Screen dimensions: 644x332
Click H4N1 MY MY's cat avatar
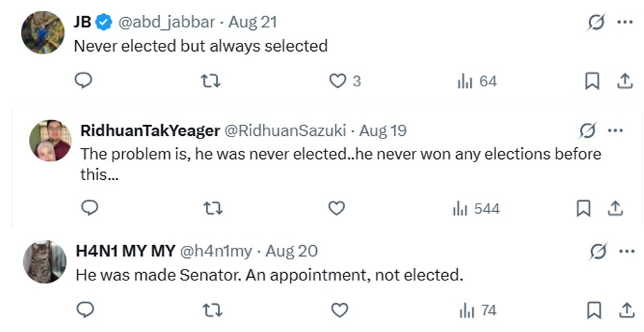[x=45, y=261]
